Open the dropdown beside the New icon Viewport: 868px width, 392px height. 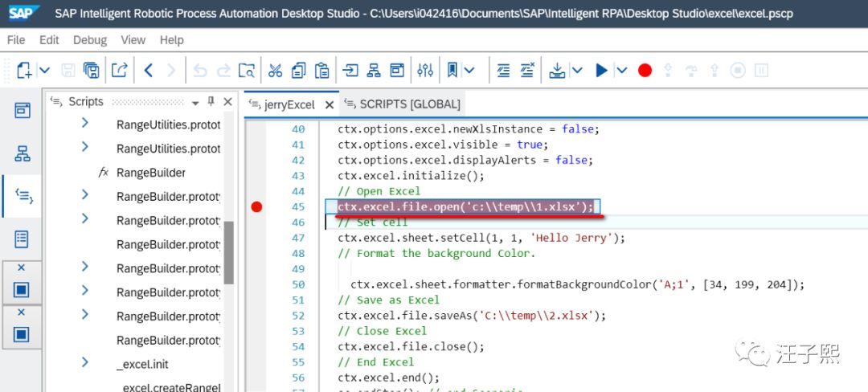coord(44,70)
